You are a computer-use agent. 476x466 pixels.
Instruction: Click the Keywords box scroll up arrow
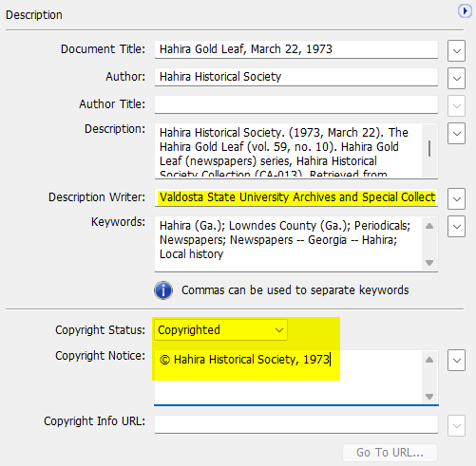coord(429,226)
